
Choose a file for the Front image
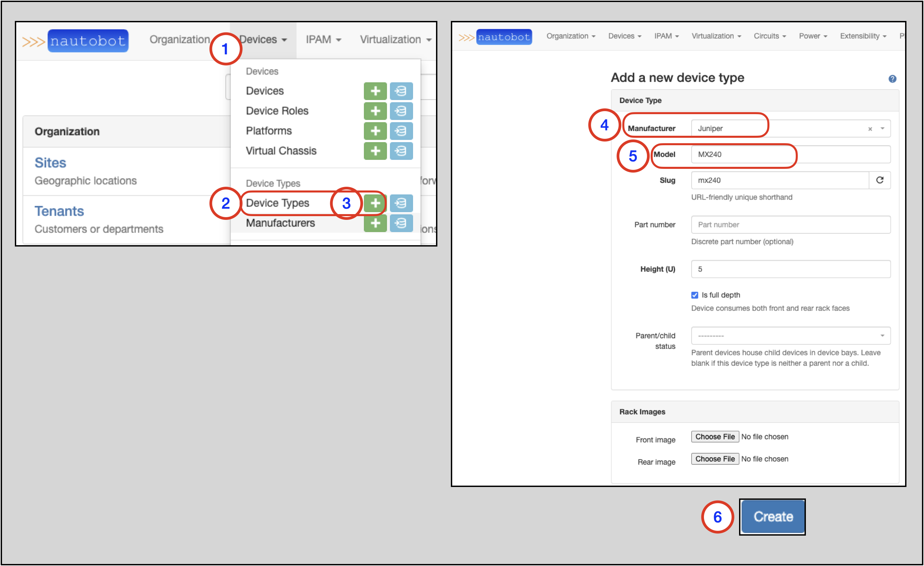pos(715,437)
